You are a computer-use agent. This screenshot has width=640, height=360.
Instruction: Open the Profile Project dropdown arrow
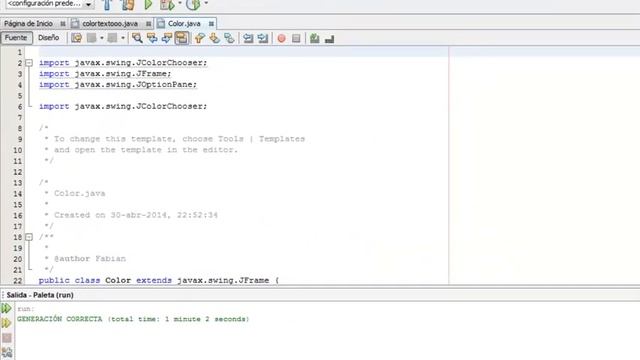pos(206,3)
